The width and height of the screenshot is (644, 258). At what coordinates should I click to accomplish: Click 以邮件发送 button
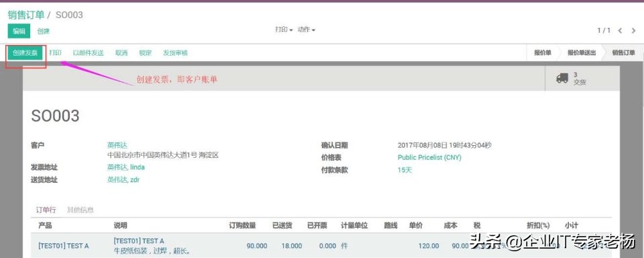[x=89, y=52]
